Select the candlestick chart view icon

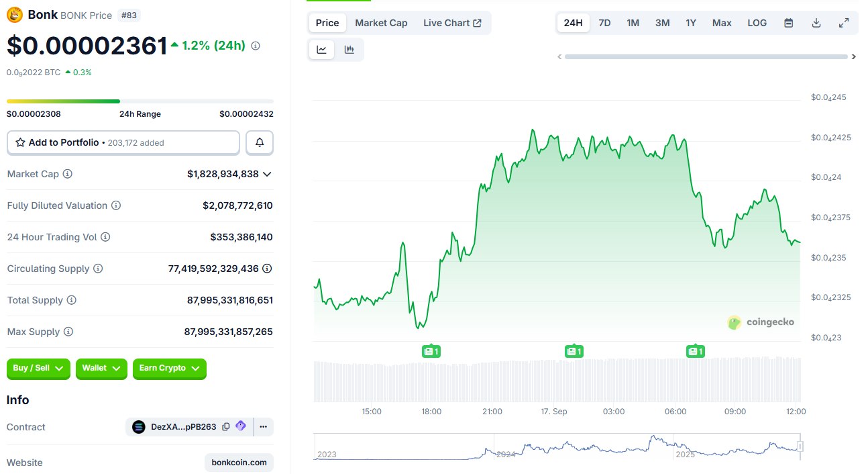click(x=349, y=49)
